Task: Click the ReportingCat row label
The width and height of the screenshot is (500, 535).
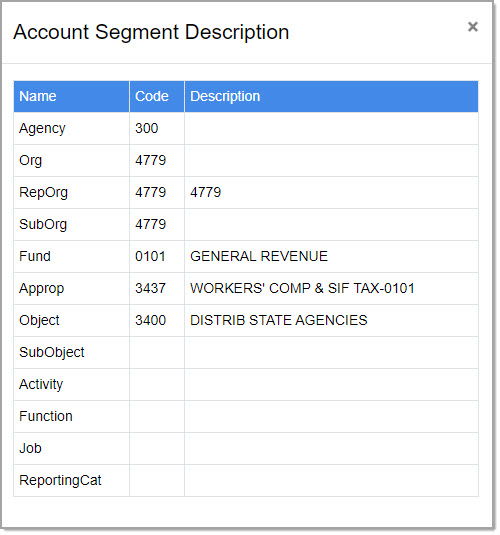Action: (60, 481)
